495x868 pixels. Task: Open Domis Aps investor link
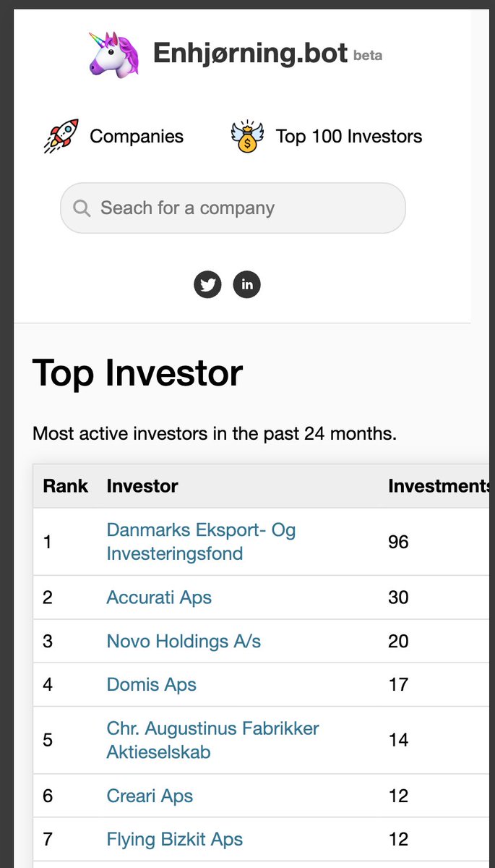(151, 684)
